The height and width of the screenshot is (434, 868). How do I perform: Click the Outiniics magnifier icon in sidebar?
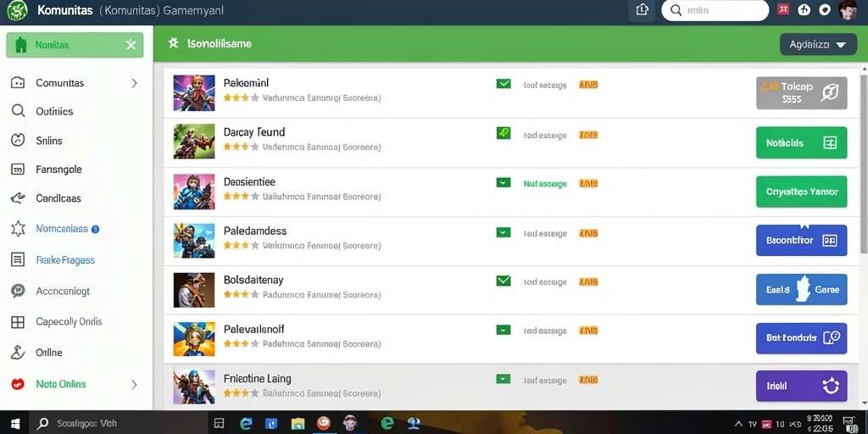point(19,111)
